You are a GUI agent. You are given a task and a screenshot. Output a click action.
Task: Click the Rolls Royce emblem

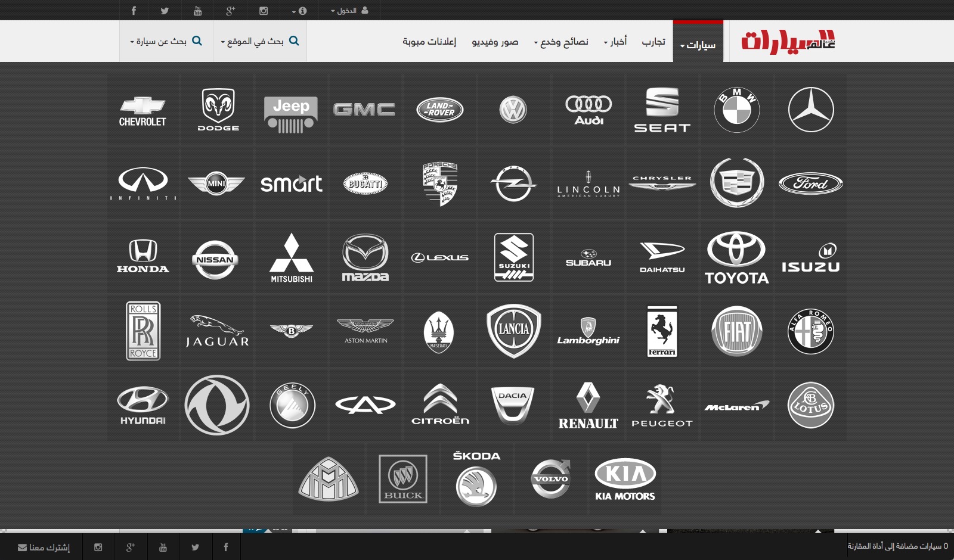click(x=143, y=331)
